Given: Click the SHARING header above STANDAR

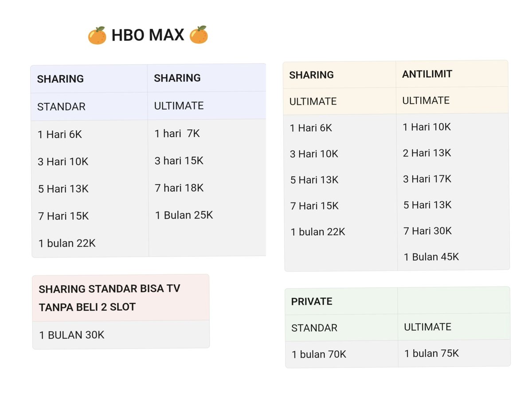Looking at the screenshot, I should [x=60, y=79].
